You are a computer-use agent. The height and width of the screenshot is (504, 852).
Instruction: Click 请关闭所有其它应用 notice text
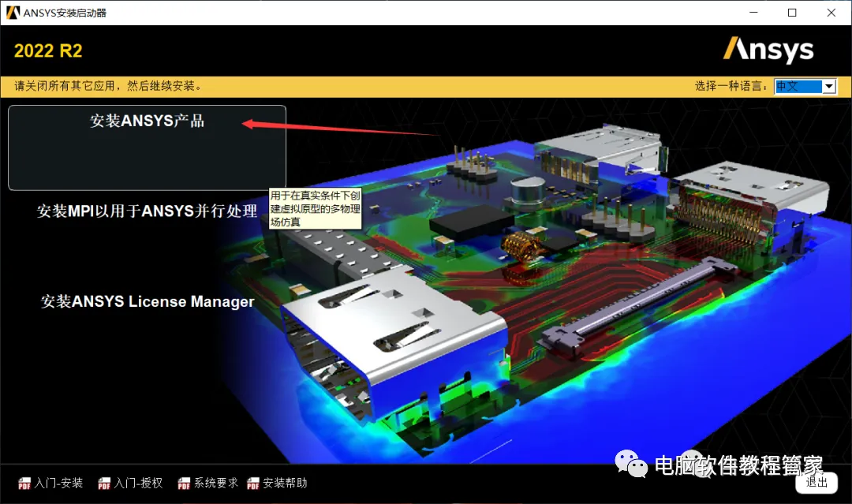click(x=109, y=86)
